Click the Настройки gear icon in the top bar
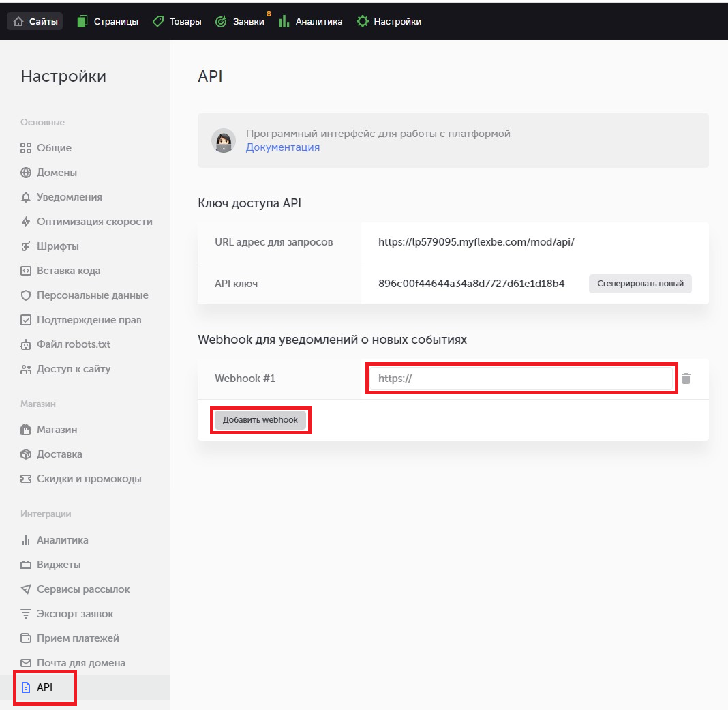The height and width of the screenshot is (710, 728). [362, 21]
